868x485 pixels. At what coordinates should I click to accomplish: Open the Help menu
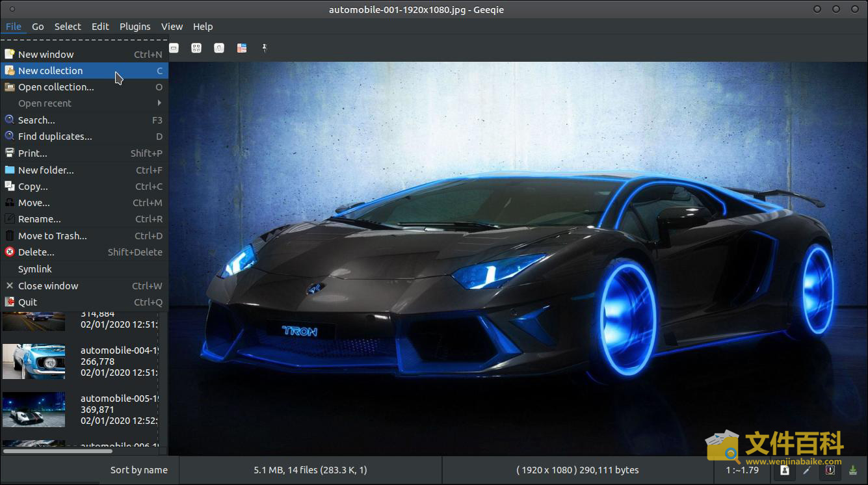203,27
